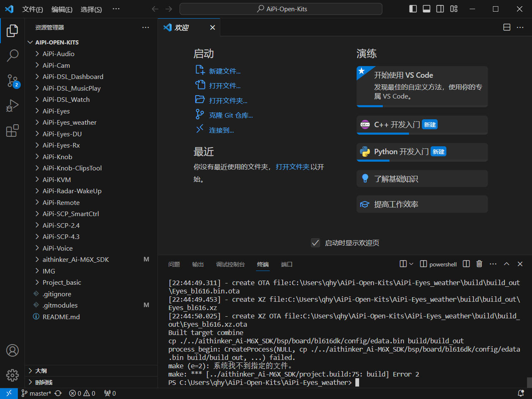
Task: Open the notifications bell icon
Action: (521, 393)
